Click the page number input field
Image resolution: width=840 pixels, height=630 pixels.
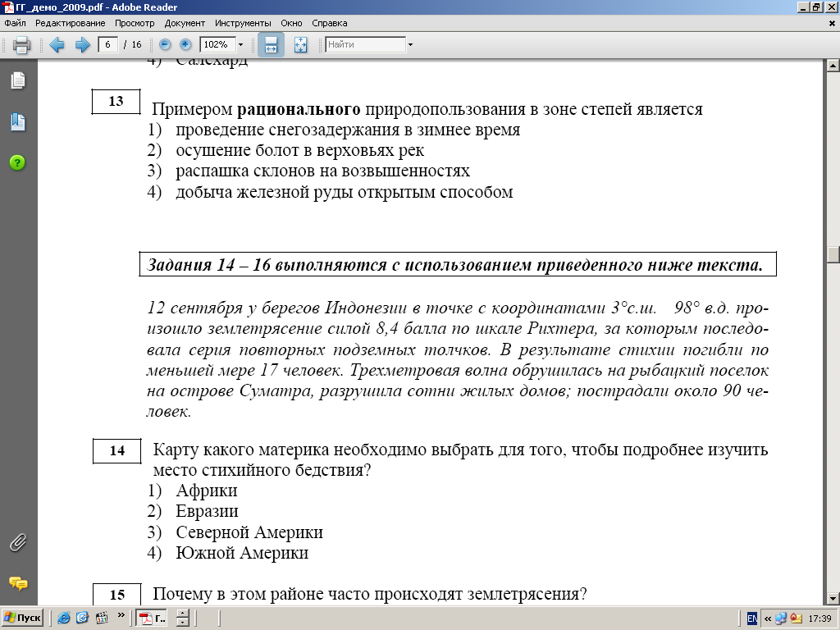pos(107,44)
